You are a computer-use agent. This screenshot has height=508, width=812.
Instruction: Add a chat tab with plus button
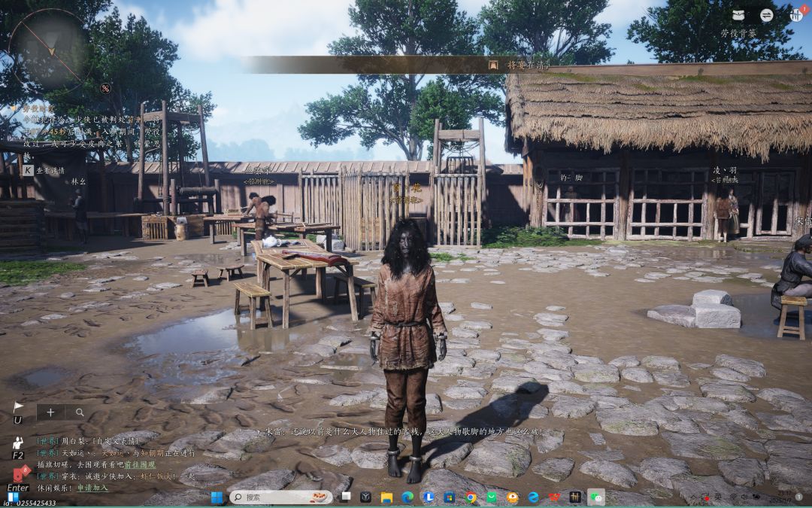50,412
